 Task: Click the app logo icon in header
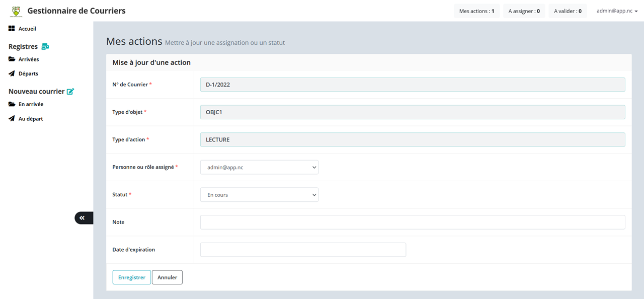pos(17,11)
